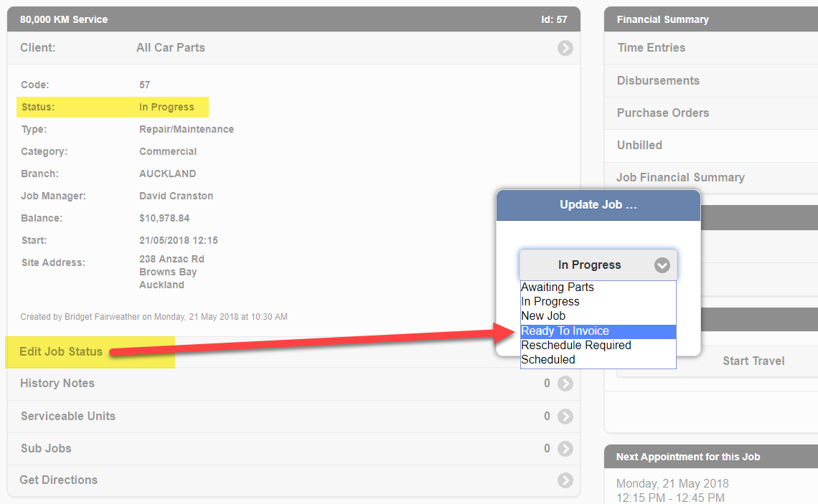This screenshot has width=818, height=504.
Task: Open All Car Parts client details via arrow icon
Action: click(x=565, y=48)
